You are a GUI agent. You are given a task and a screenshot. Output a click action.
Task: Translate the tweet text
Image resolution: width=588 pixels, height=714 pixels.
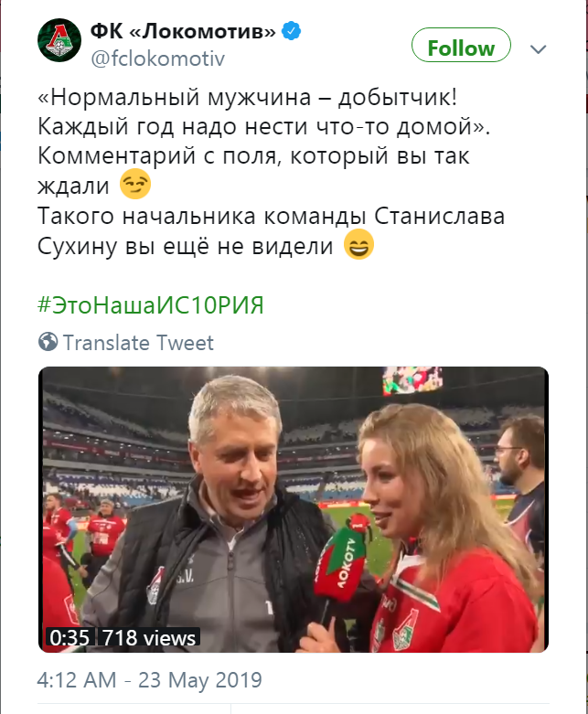click(138, 343)
